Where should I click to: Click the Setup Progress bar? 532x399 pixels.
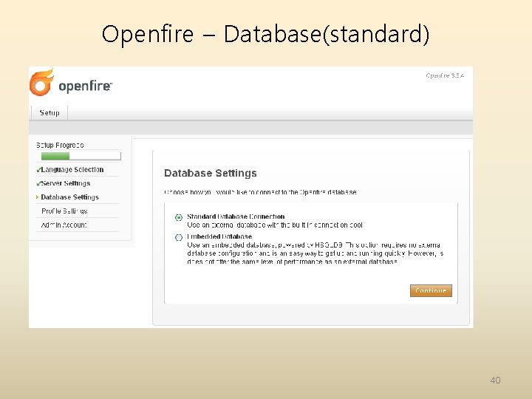81,156
